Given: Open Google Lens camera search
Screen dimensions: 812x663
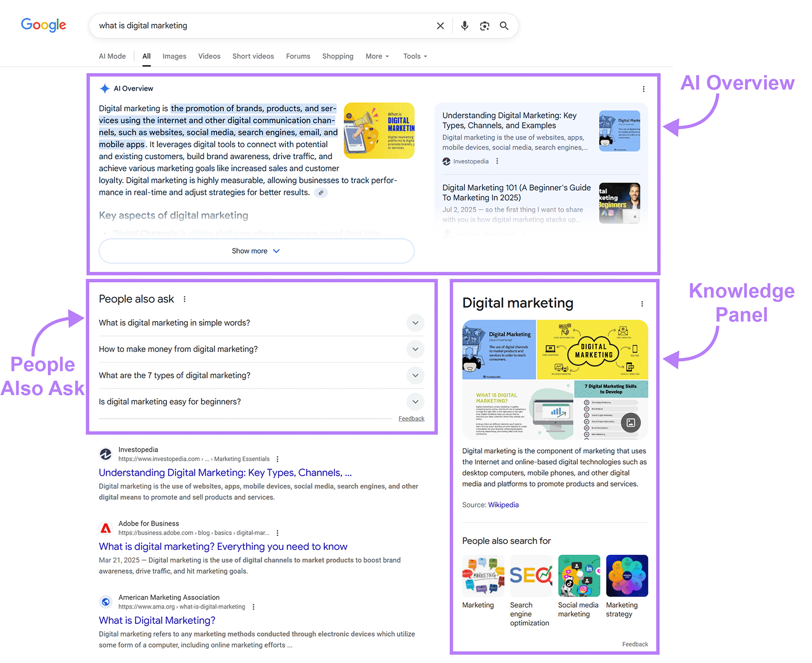Looking at the screenshot, I should click(484, 25).
